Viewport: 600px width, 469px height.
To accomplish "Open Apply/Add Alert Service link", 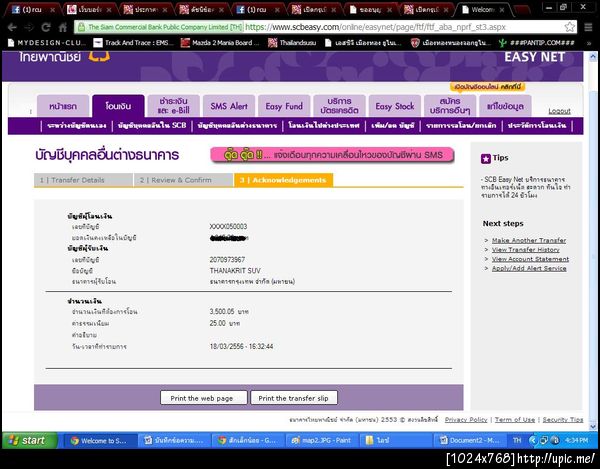I will click(529, 268).
